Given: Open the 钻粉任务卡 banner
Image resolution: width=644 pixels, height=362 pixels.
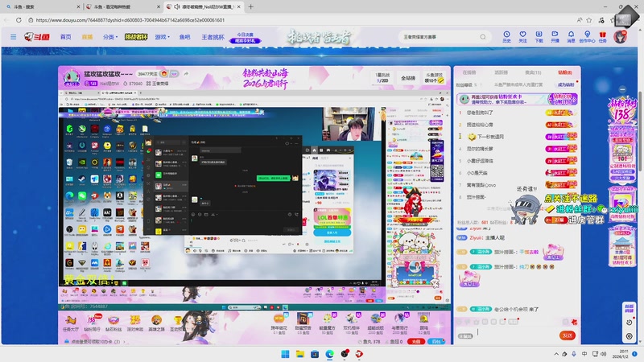Looking at the screenshot, I should click(x=517, y=99).
